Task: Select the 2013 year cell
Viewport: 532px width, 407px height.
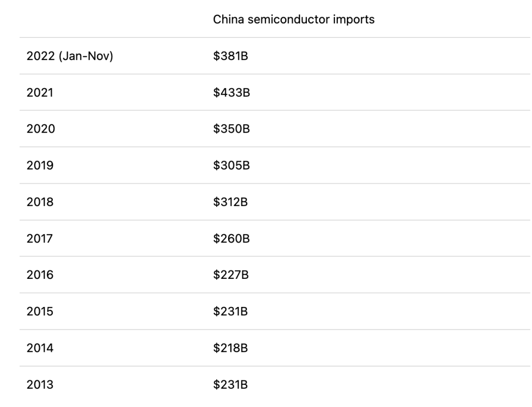Action: (x=40, y=385)
